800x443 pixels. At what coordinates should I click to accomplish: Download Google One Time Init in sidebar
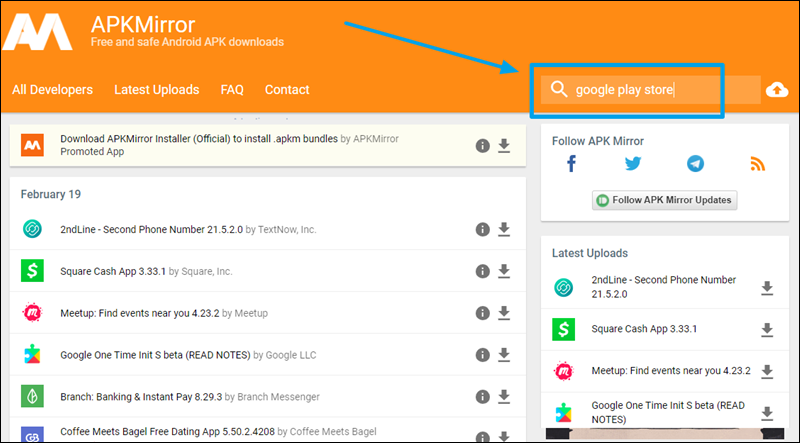[767, 413]
